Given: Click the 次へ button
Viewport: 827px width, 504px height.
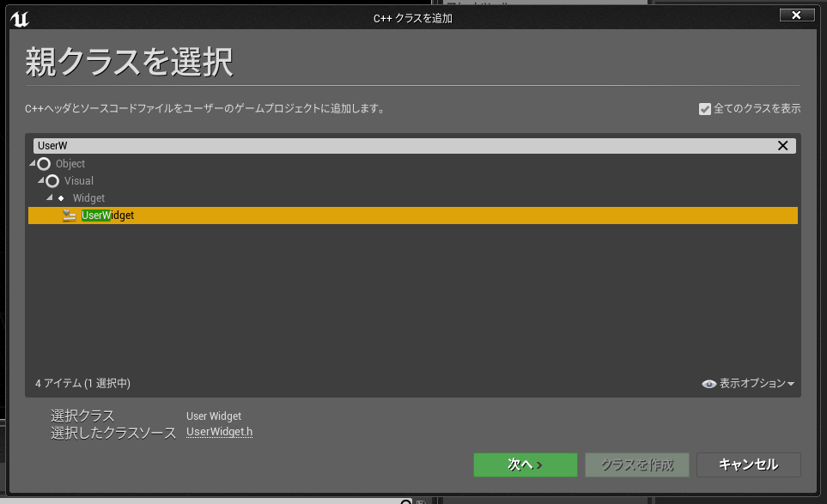Looking at the screenshot, I should [526, 465].
